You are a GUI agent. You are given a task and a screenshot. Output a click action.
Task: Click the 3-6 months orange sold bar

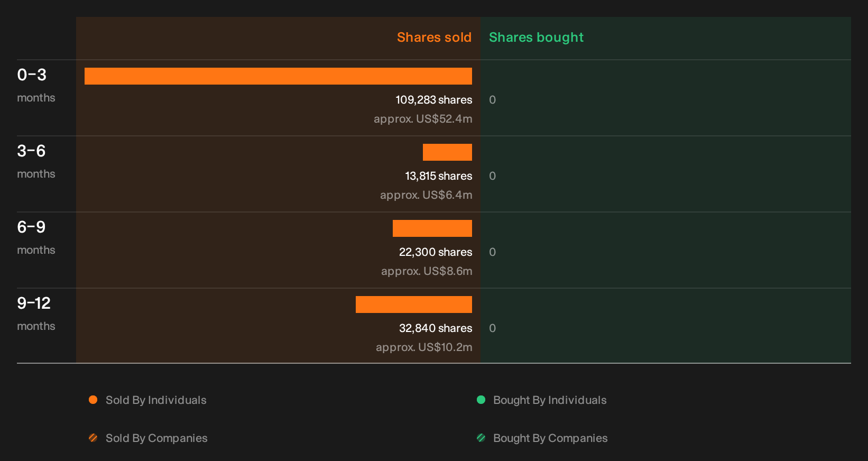tap(447, 152)
